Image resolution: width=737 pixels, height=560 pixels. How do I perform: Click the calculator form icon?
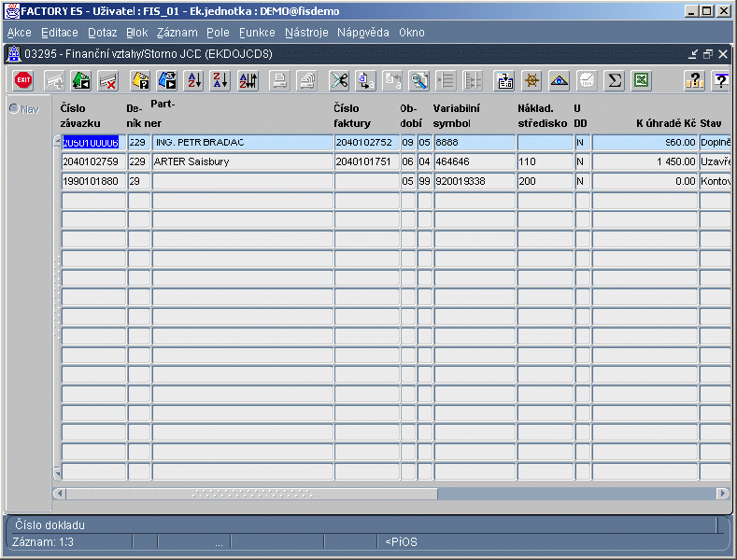(504, 80)
